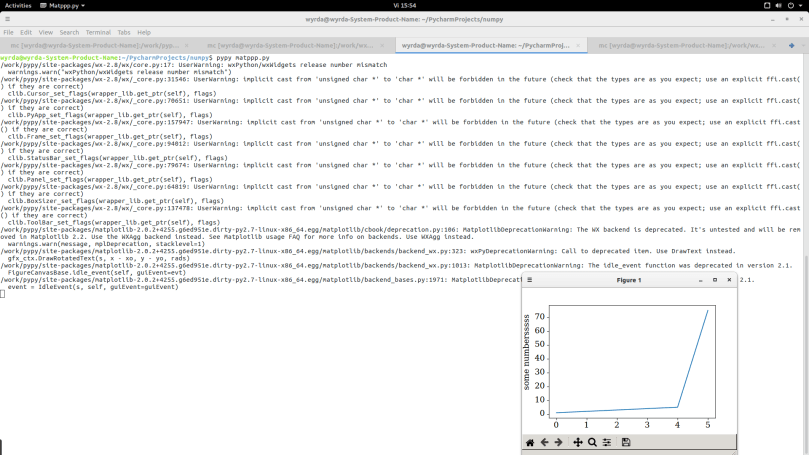
Task: Close the mc /work/pyp... tab
Action: [187, 45]
